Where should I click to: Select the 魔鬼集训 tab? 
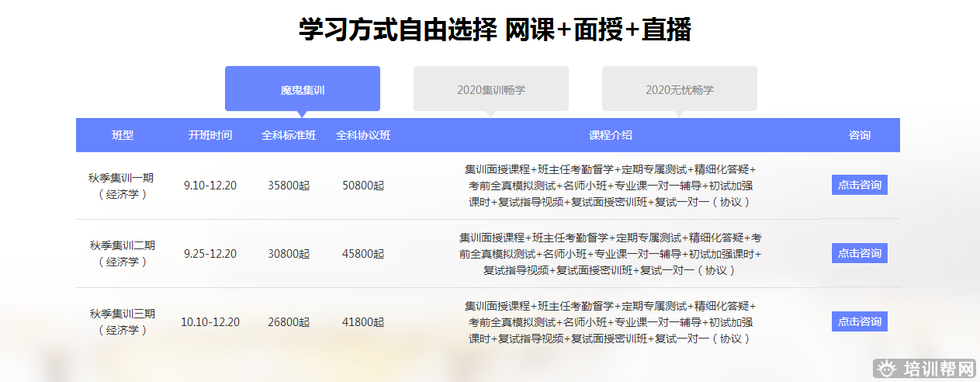[x=303, y=89]
